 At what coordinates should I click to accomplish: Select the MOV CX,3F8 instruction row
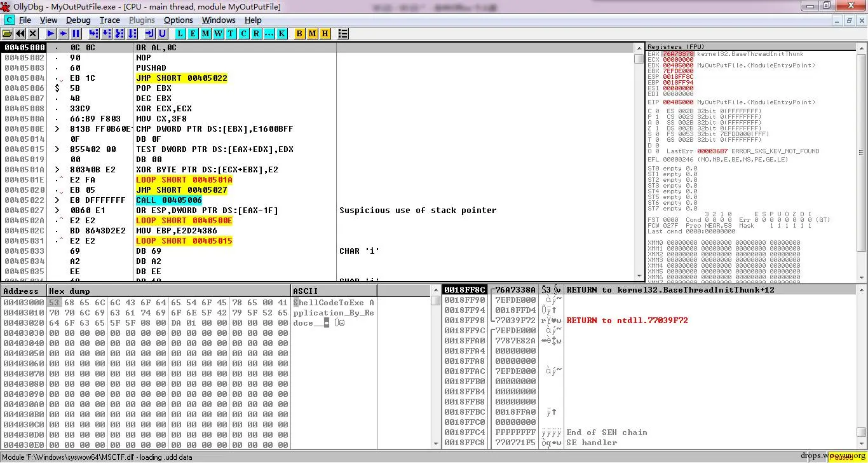pyautogui.click(x=318, y=119)
